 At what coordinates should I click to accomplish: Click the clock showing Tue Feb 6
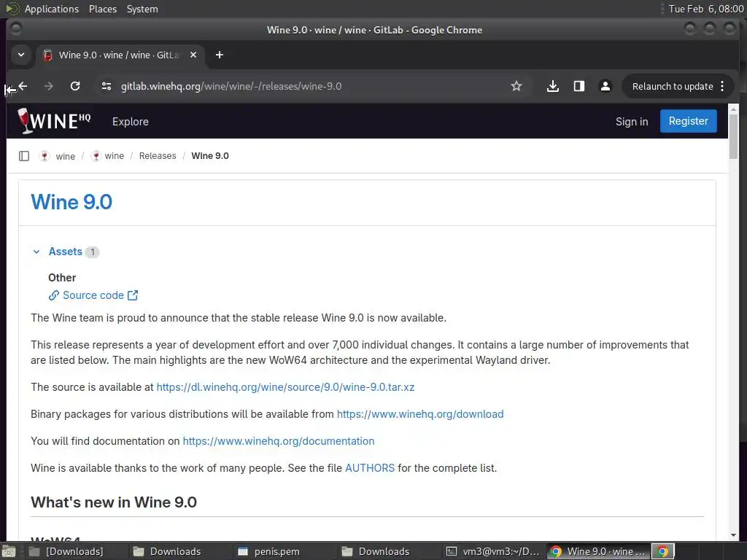pyautogui.click(x=706, y=9)
